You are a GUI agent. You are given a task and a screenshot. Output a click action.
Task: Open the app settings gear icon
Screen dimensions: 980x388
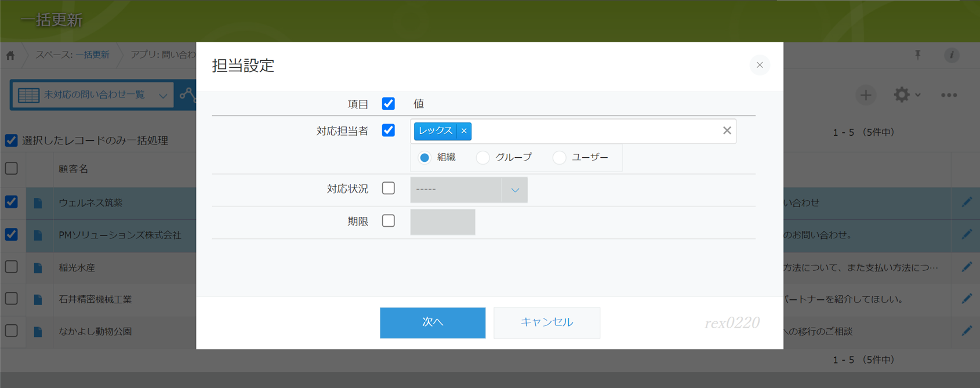coord(902,95)
